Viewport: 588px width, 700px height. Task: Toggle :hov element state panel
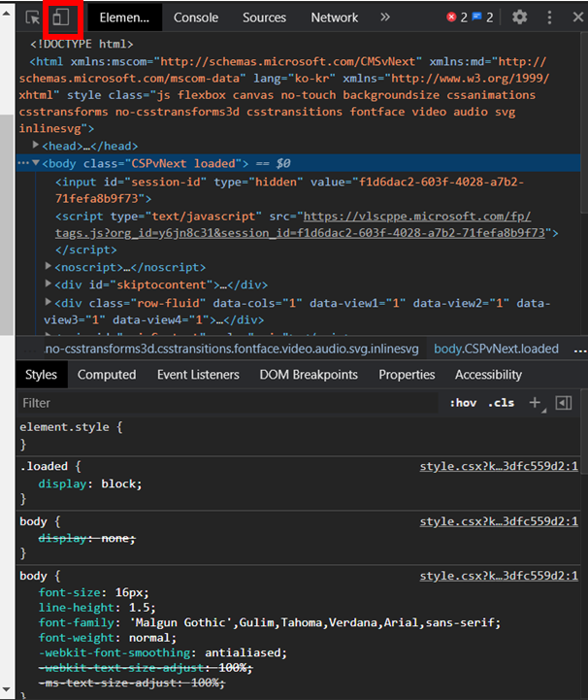tap(463, 403)
